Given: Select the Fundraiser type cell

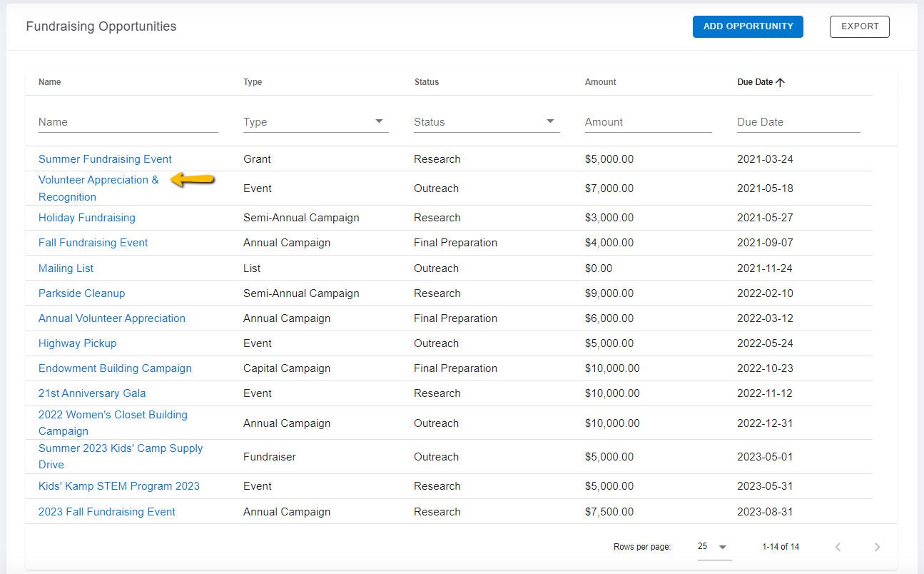Looking at the screenshot, I should (270, 457).
